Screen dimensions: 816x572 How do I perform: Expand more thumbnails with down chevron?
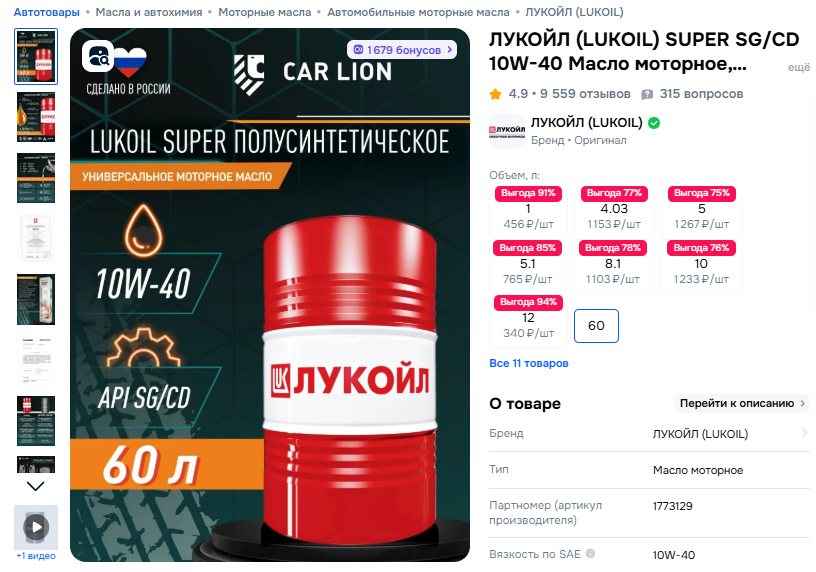tap(35, 486)
